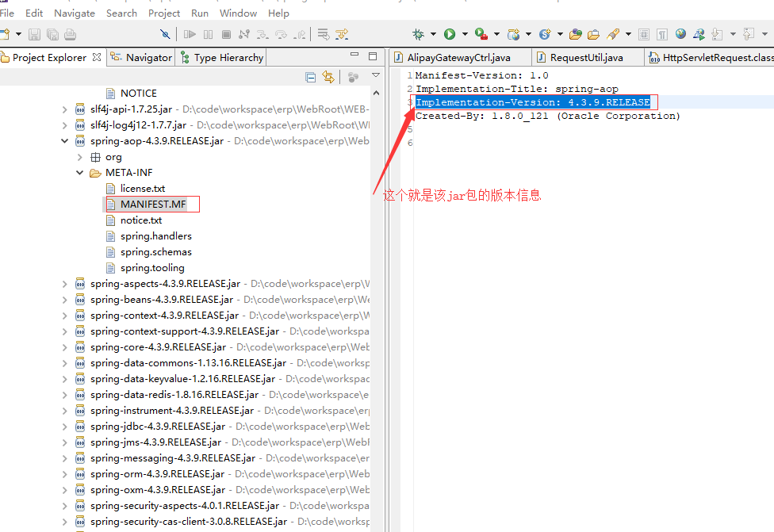
Task: Toggle the Pause debug control
Action: (x=207, y=34)
